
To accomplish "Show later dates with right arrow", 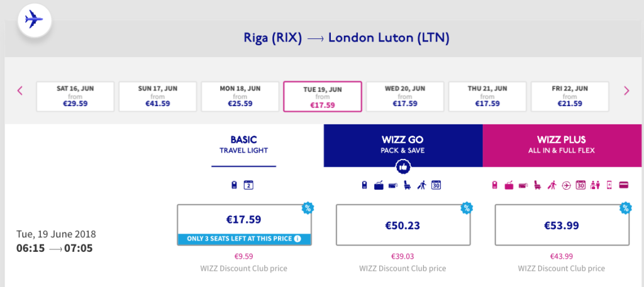I will point(626,90).
